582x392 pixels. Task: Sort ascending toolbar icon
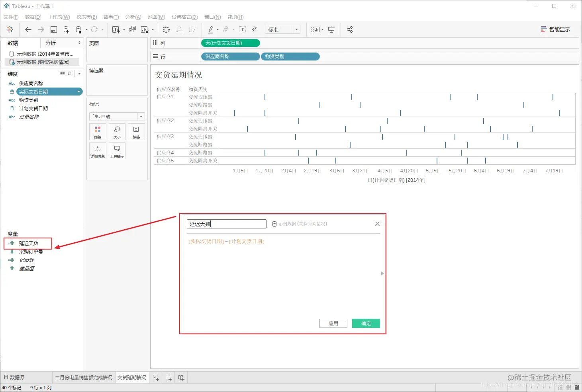coord(180,29)
